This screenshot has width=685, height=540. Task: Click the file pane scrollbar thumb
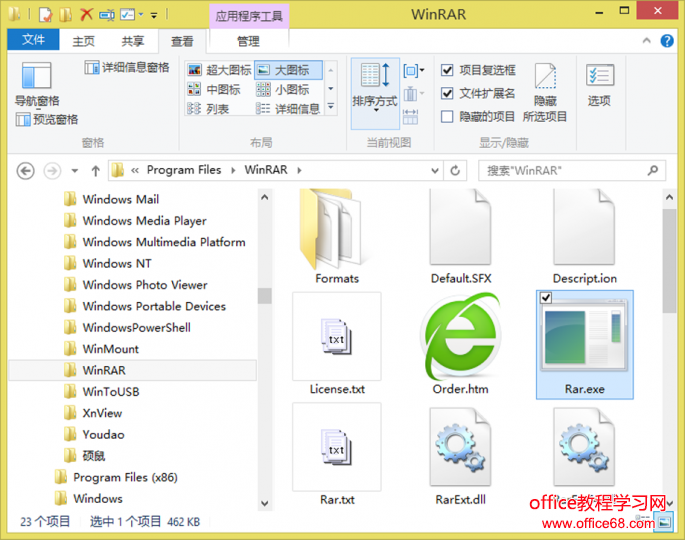click(669, 261)
